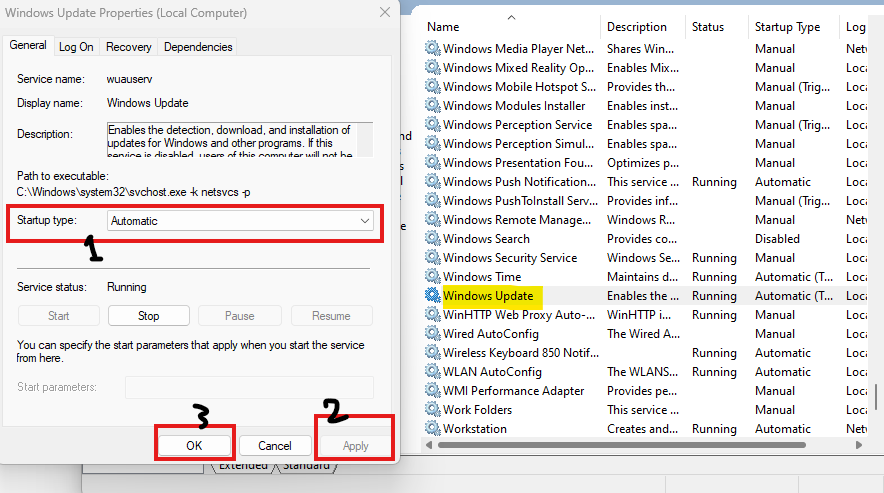Image resolution: width=884 pixels, height=493 pixels.
Task: Click the Disabled startup type of Windows Search
Action: pos(777,239)
